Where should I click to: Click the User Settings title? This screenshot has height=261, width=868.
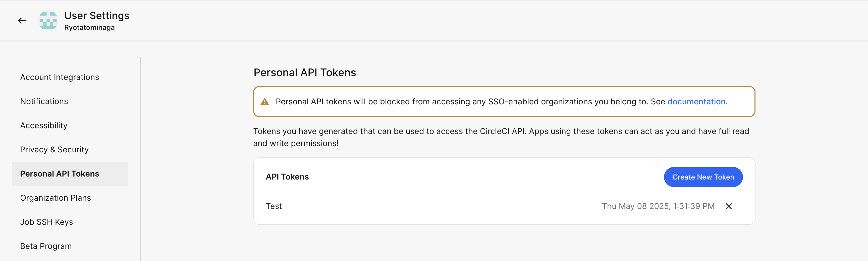pyautogui.click(x=97, y=16)
